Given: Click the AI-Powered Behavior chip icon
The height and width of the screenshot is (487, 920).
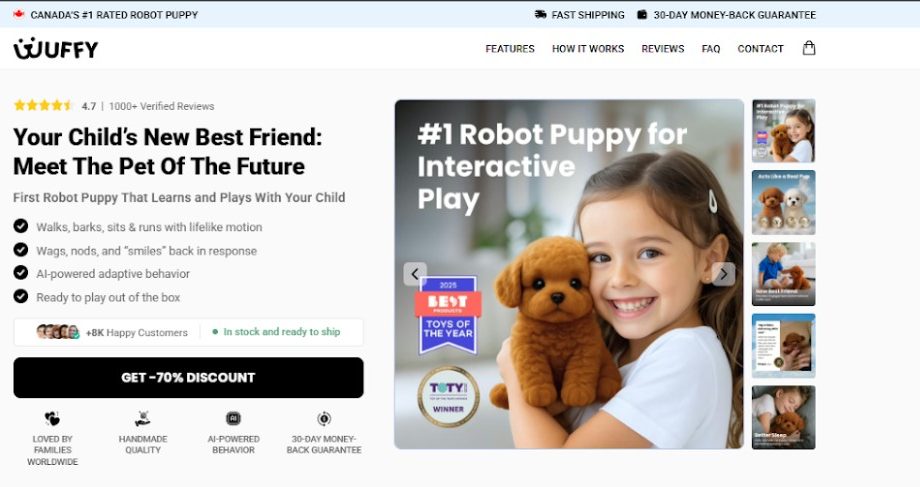Looking at the screenshot, I should pyautogui.click(x=234, y=418).
